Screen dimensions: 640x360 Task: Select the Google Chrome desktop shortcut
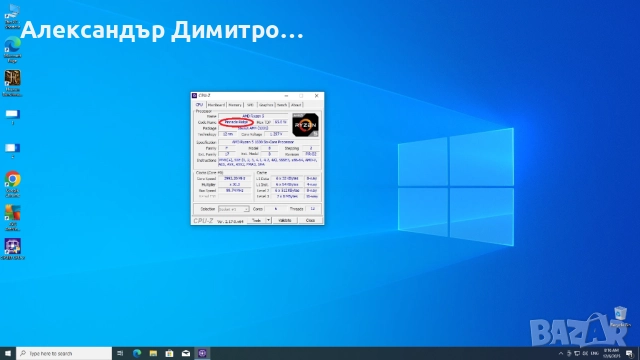point(12,184)
